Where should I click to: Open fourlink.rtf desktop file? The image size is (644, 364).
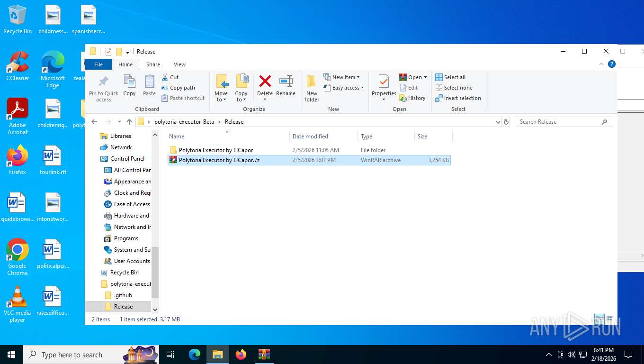(x=53, y=160)
